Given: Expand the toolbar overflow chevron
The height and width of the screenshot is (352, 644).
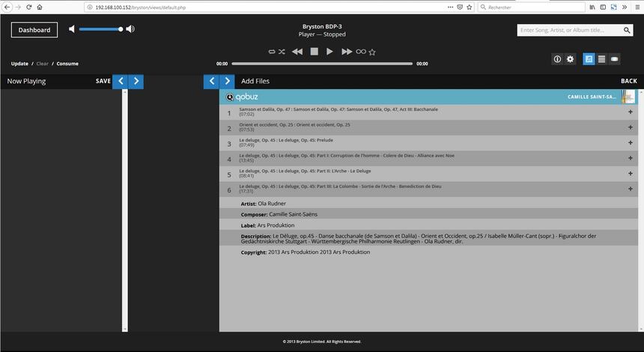Looking at the screenshot, I should coord(625,7).
